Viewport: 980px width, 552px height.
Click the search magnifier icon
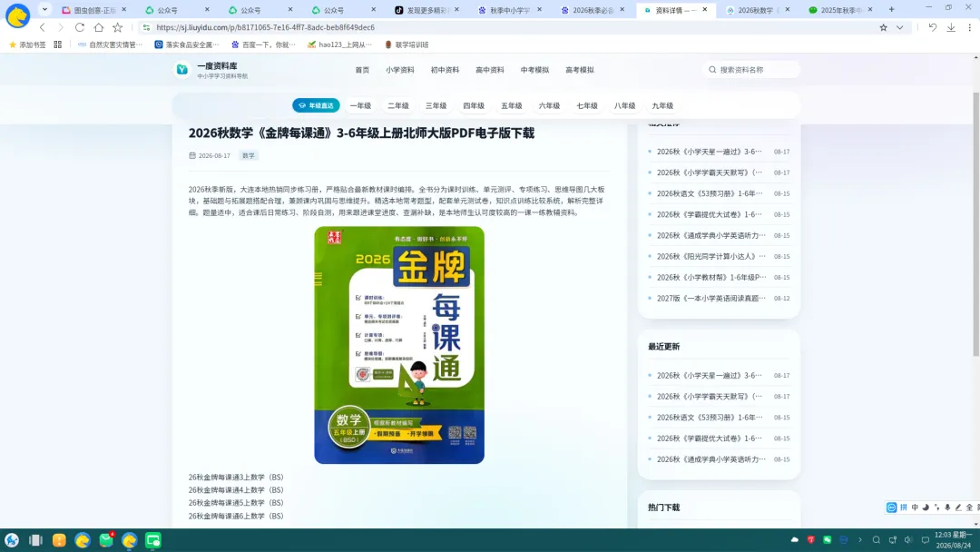pyautogui.click(x=712, y=69)
